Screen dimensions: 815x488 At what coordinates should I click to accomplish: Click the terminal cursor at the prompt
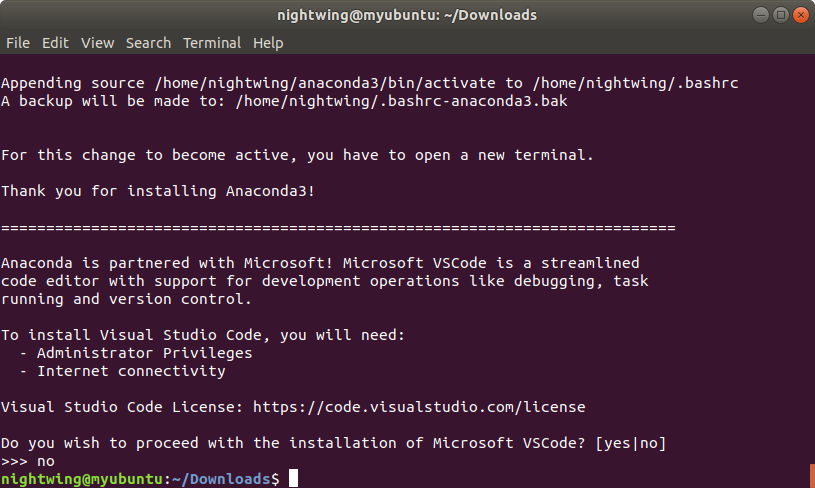[294, 478]
